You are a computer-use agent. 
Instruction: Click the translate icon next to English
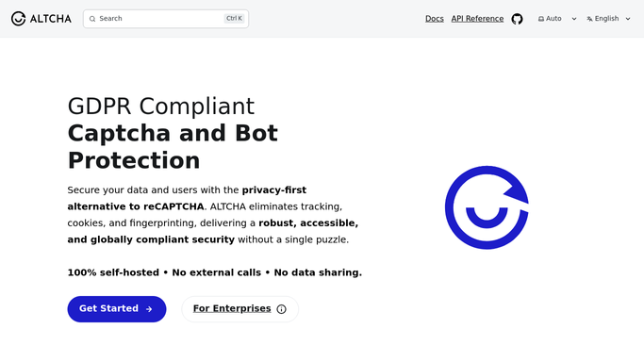590,19
